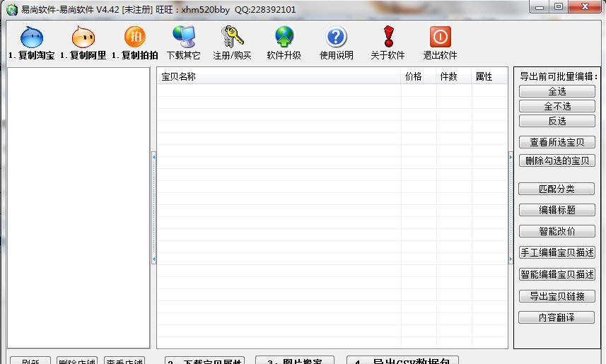Sort by 件数 column header
606x364 pixels.
pos(454,76)
